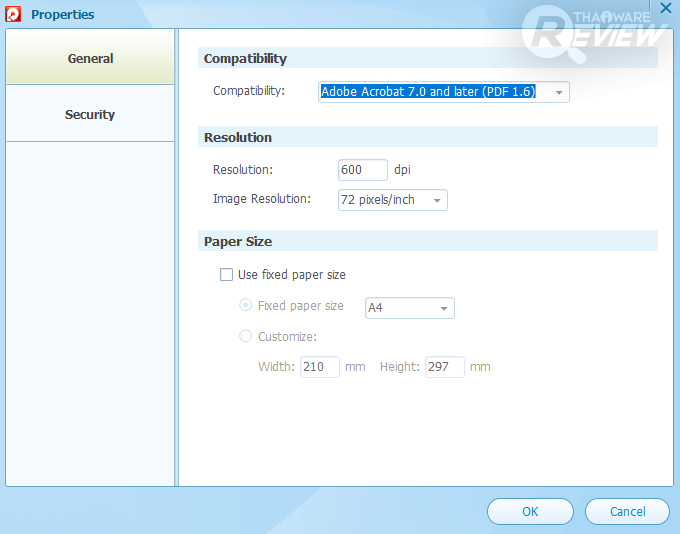
Task: Choose the Customize radio option
Action: [245, 336]
